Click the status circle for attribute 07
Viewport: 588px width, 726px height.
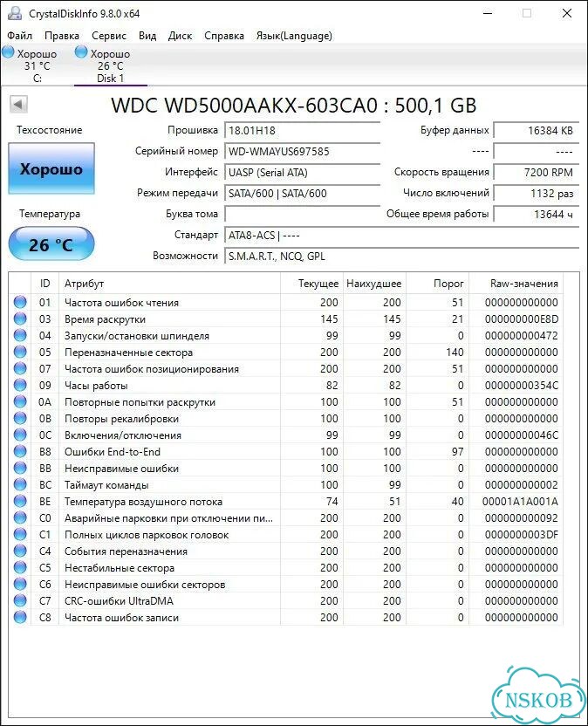pyautogui.click(x=20, y=369)
